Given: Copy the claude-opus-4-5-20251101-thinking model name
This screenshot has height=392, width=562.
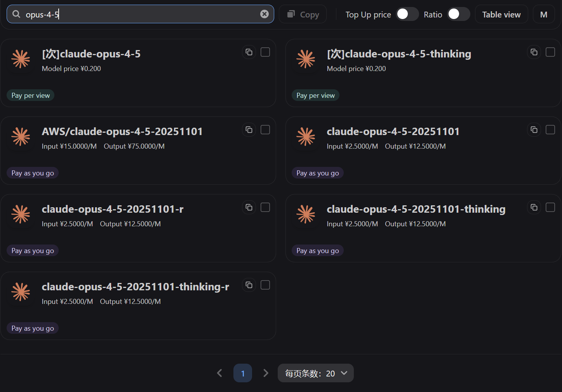Looking at the screenshot, I should (534, 207).
